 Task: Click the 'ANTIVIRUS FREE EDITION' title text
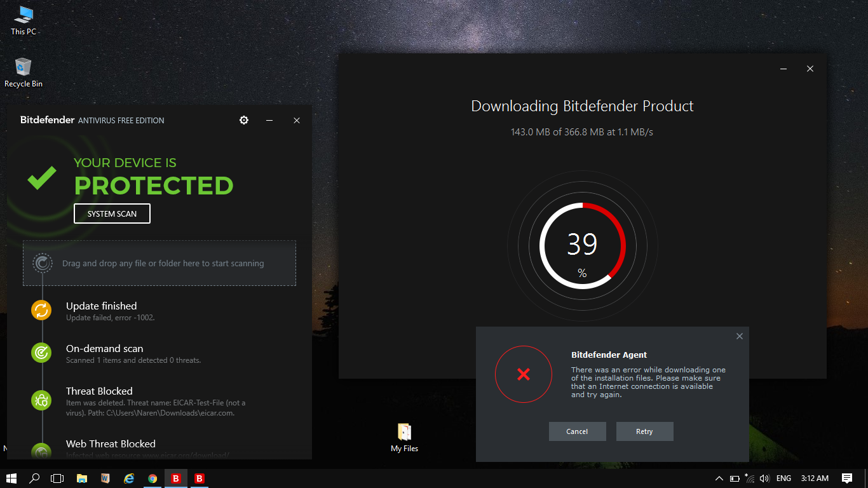(121, 120)
